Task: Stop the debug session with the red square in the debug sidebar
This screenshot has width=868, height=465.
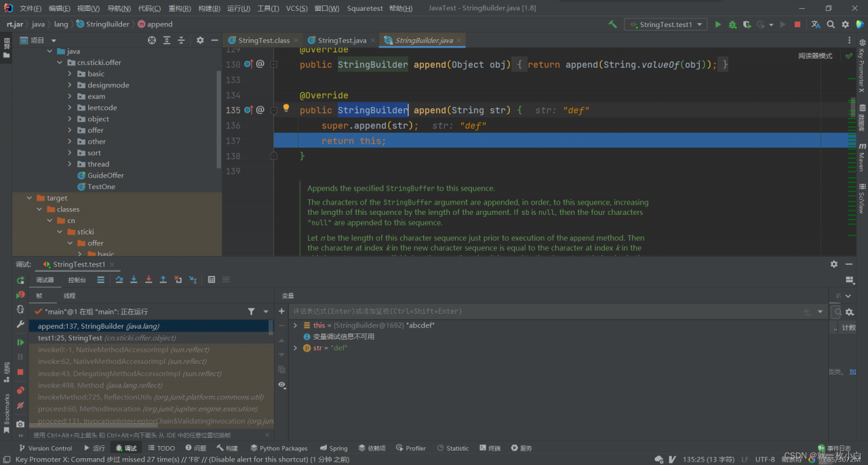Action: [x=20, y=372]
